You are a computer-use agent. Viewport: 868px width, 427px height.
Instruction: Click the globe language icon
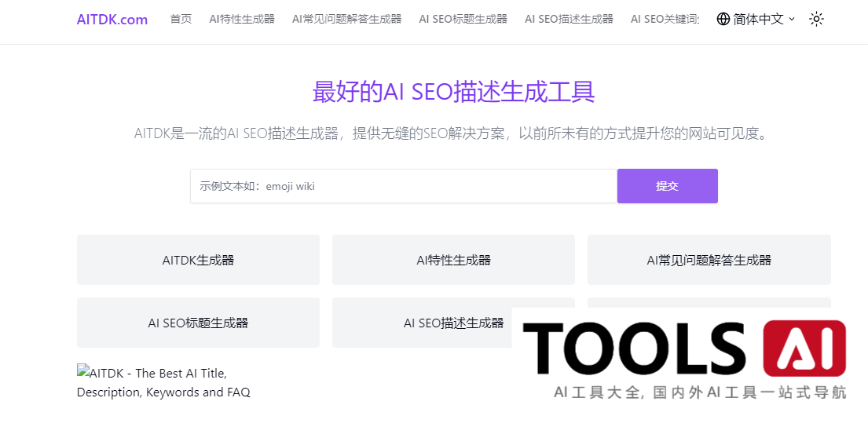pos(723,19)
